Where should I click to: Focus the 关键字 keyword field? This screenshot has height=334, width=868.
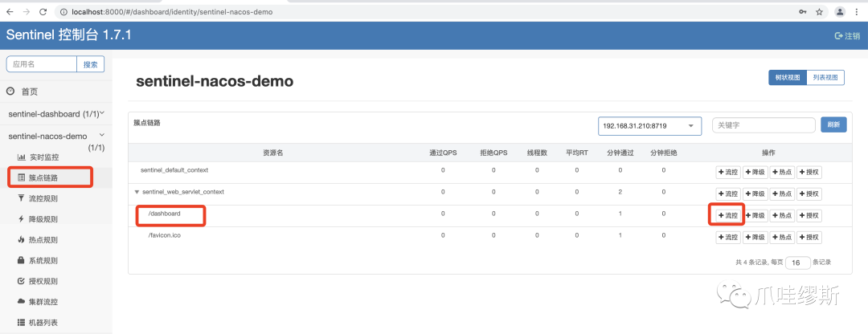pos(764,125)
